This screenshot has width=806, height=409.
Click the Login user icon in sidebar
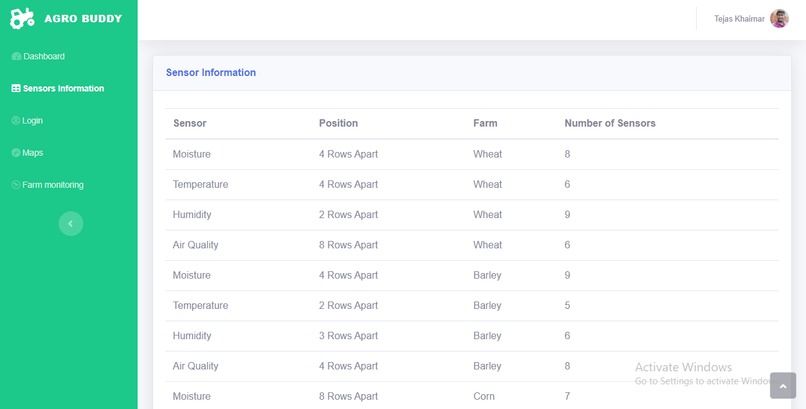pos(16,121)
